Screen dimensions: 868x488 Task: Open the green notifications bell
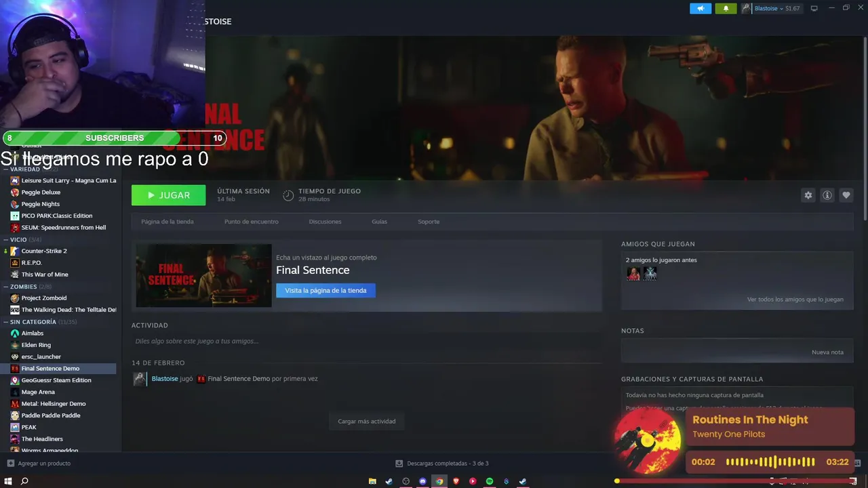click(x=726, y=8)
